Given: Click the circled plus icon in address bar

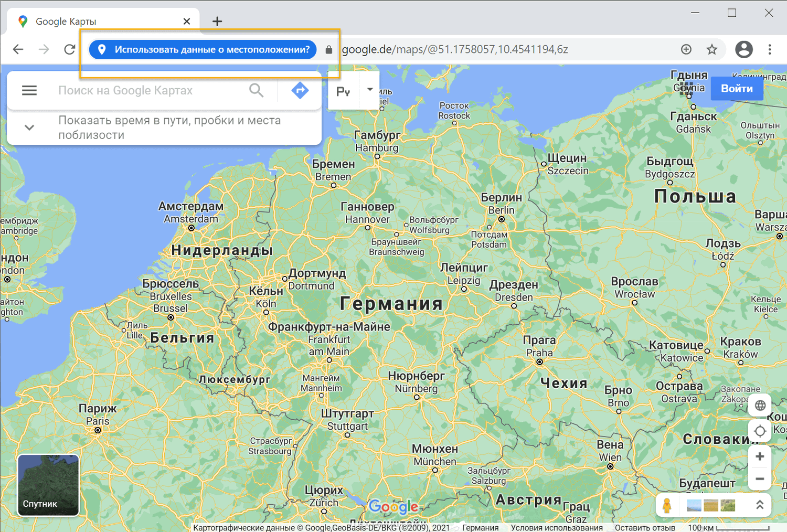Looking at the screenshot, I should (x=686, y=49).
